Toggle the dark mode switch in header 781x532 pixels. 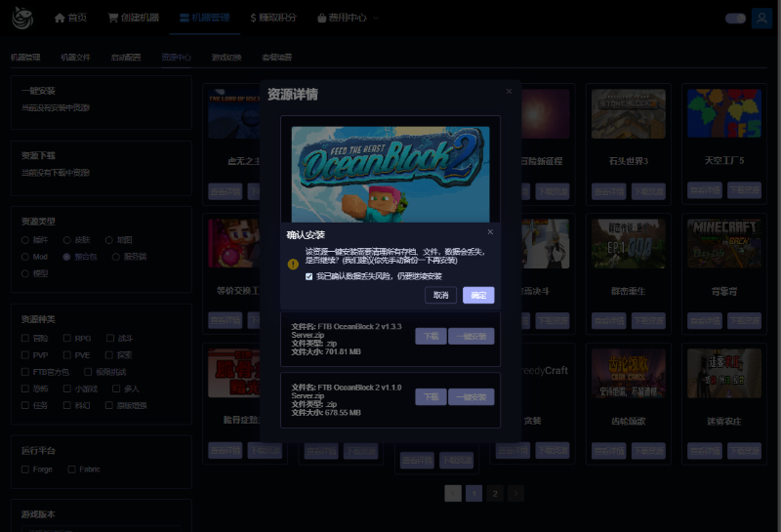tap(735, 19)
